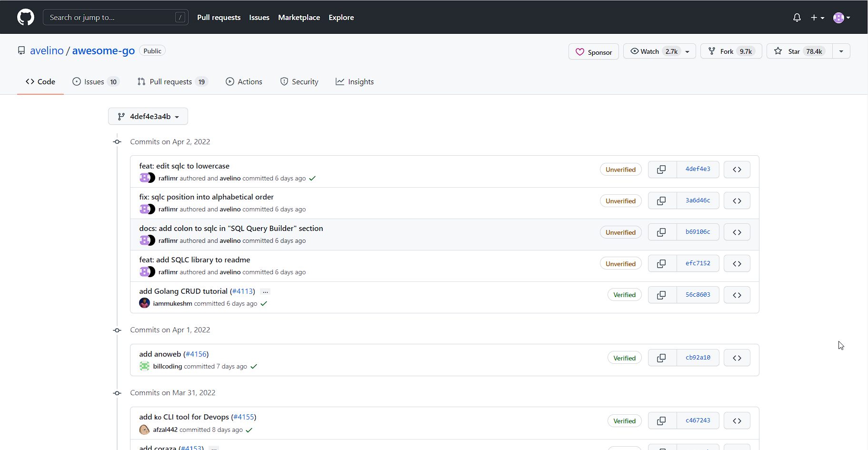Image resolution: width=868 pixels, height=450 pixels.
Task: Copy full SHA for commit 4def4e3
Action: [662, 170]
